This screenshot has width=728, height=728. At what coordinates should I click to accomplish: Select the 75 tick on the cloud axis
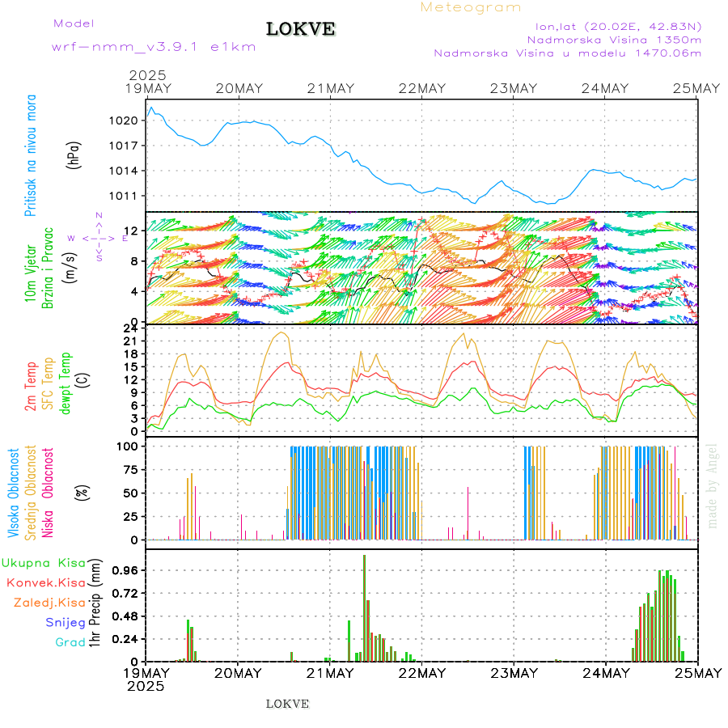tap(131, 470)
